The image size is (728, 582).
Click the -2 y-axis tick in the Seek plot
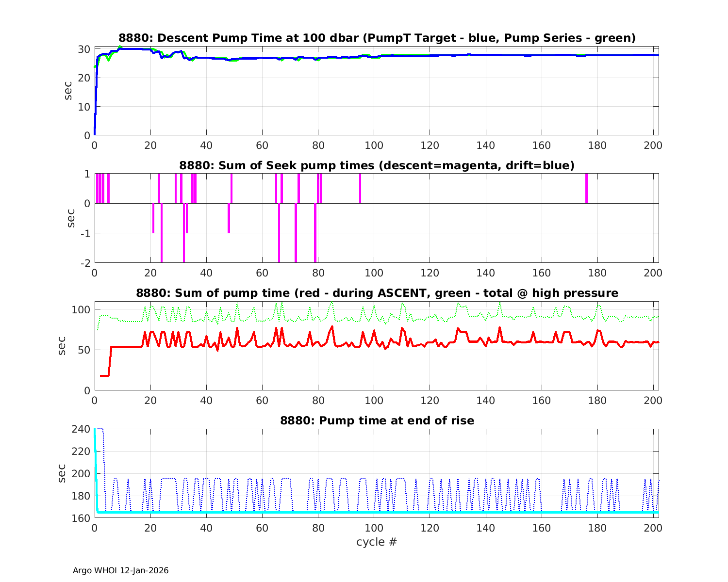click(x=84, y=263)
